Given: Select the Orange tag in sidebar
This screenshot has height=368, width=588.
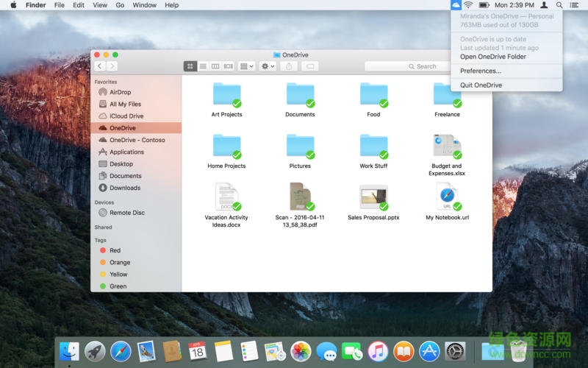Looking at the screenshot, I should coord(120,262).
